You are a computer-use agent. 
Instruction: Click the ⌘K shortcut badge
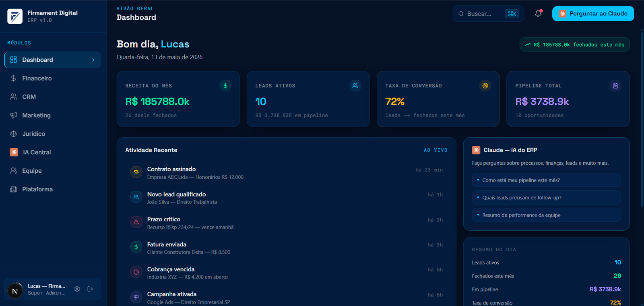pyautogui.click(x=512, y=14)
